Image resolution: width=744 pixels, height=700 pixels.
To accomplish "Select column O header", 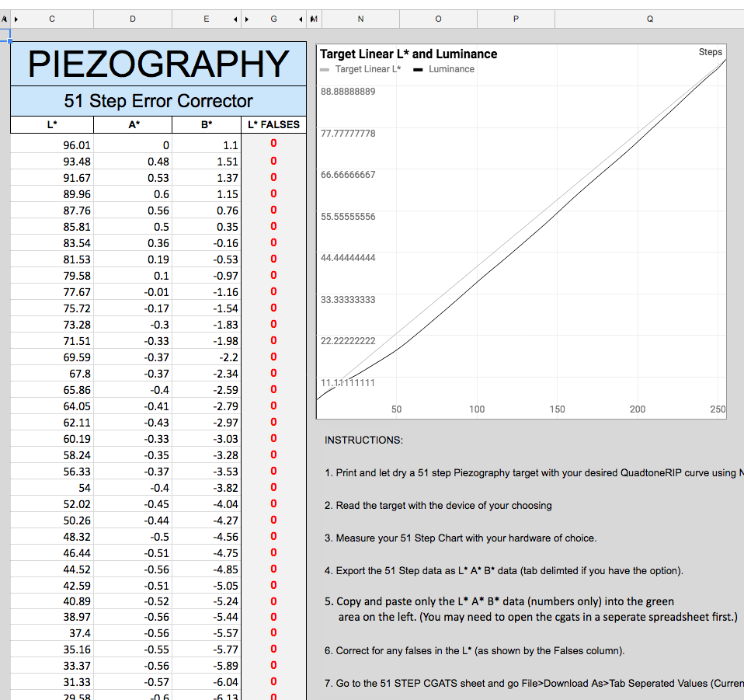I will pyautogui.click(x=439, y=19).
